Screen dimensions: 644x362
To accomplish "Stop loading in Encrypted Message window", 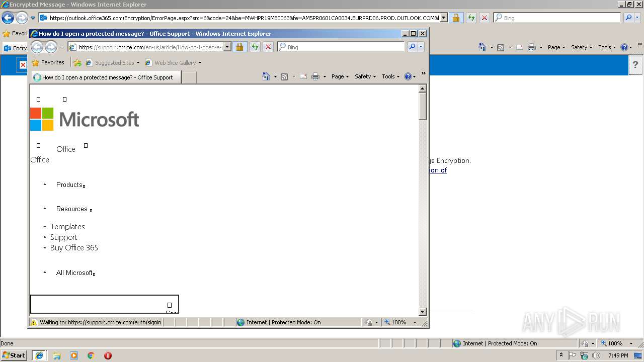I will click(x=485, y=18).
